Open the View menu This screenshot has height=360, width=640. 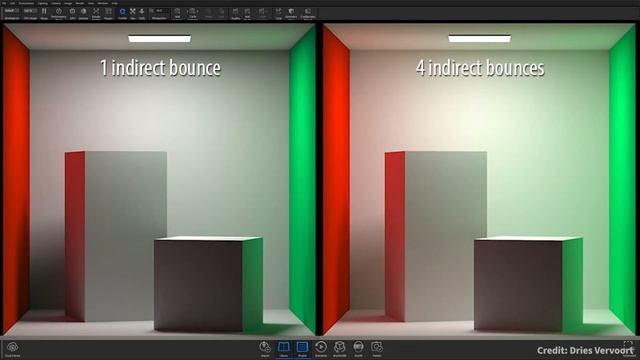coord(91,3)
